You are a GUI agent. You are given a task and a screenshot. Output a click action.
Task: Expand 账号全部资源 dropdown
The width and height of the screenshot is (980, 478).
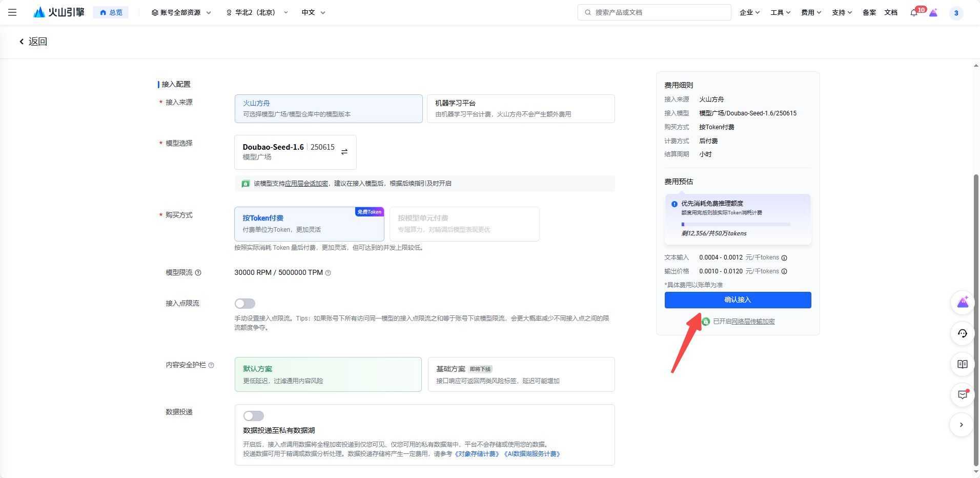click(181, 12)
